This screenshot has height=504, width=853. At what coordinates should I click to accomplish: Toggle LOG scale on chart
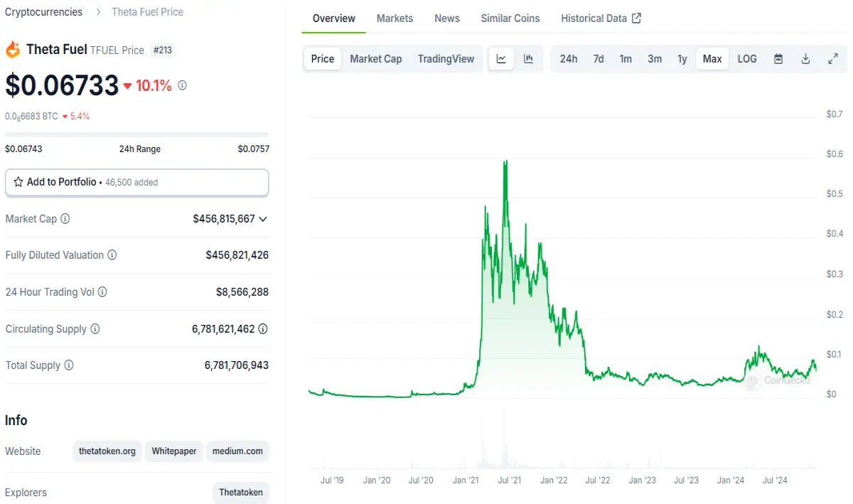click(747, 59)
